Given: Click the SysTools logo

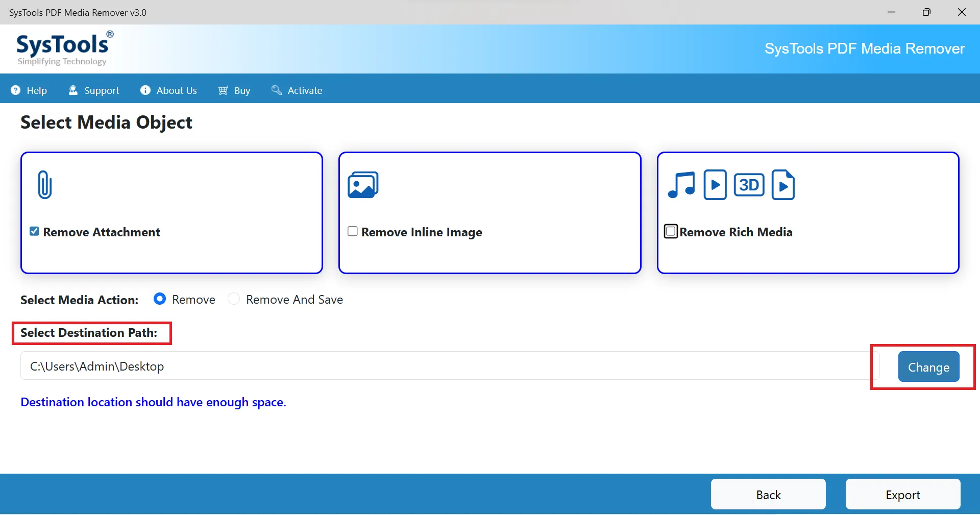Looking at the screenshot, I should click(65, 48).
